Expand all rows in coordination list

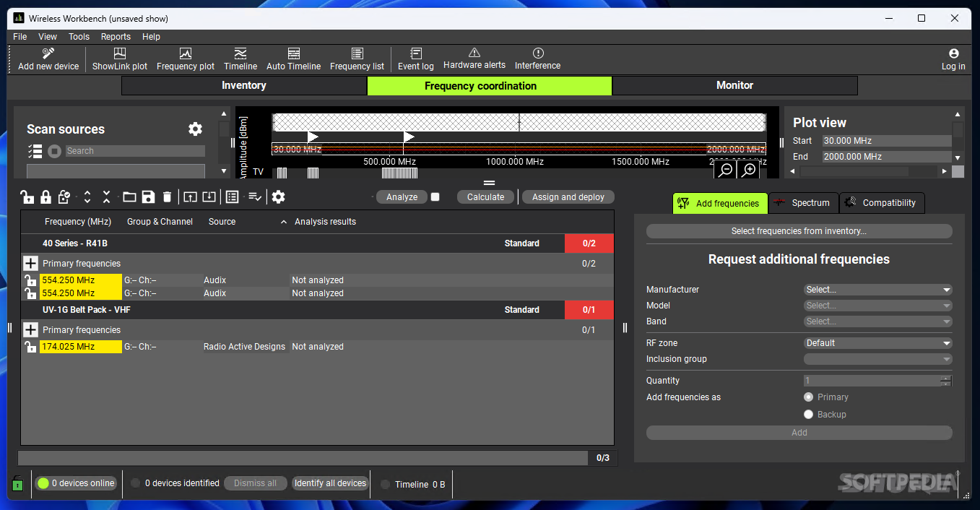coord(87,196)
